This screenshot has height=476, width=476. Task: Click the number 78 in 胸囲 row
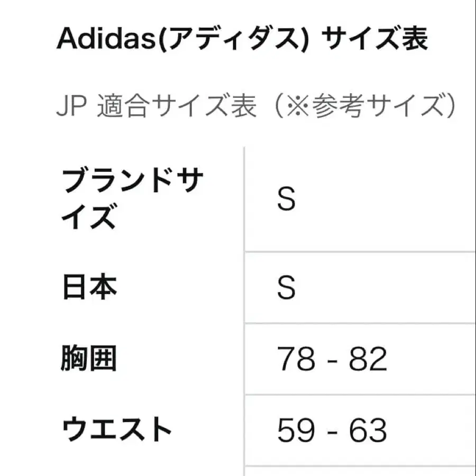(x=295, y=359)
